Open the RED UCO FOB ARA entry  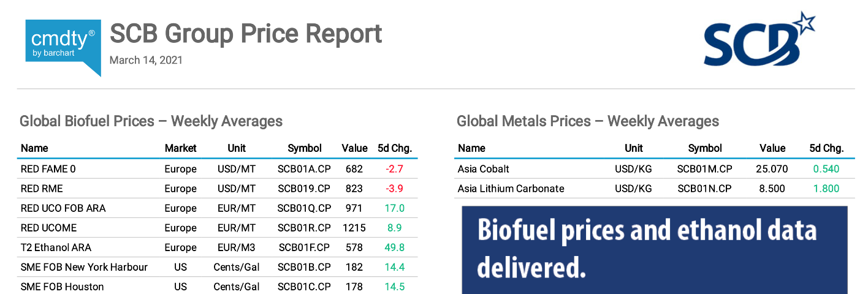pyautogui.click(x=63, y=208)
